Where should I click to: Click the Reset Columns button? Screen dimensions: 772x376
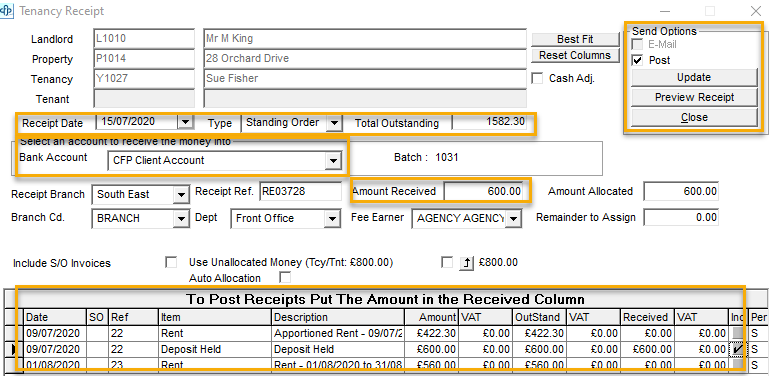(575, 56)
